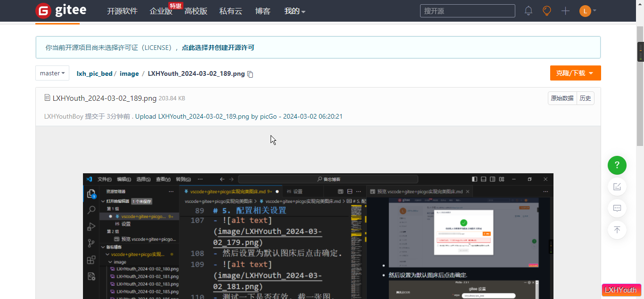Image resolution: width=644 pixels, height=299 pixels.
Task: Open the 博客 menu item
Action: click(263, 11)
